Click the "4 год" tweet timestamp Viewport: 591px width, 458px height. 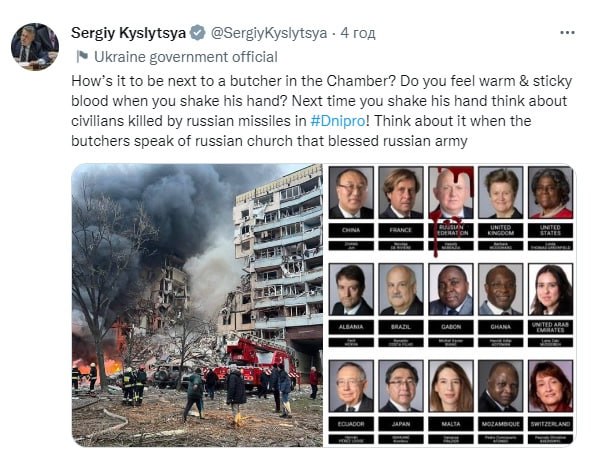pyautogui.click(x=358, y=33)
